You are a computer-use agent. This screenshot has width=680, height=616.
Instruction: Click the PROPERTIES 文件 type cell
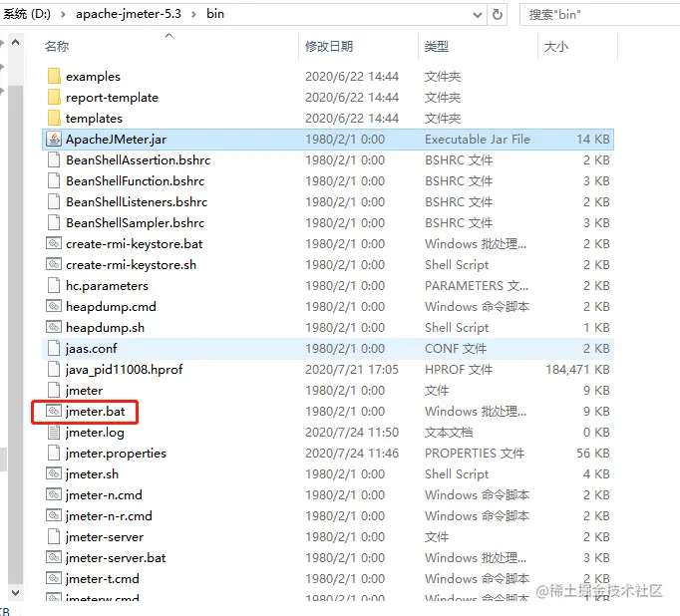475,453
